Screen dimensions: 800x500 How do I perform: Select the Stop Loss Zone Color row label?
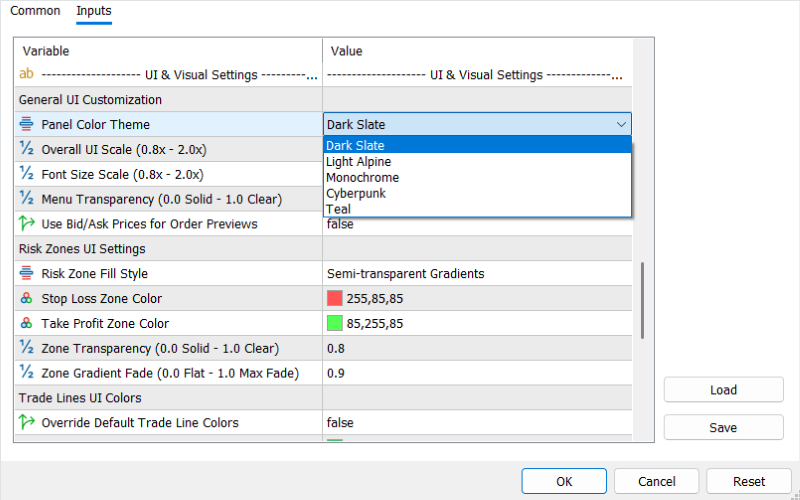pyautogui.click(x=102, y=299)
